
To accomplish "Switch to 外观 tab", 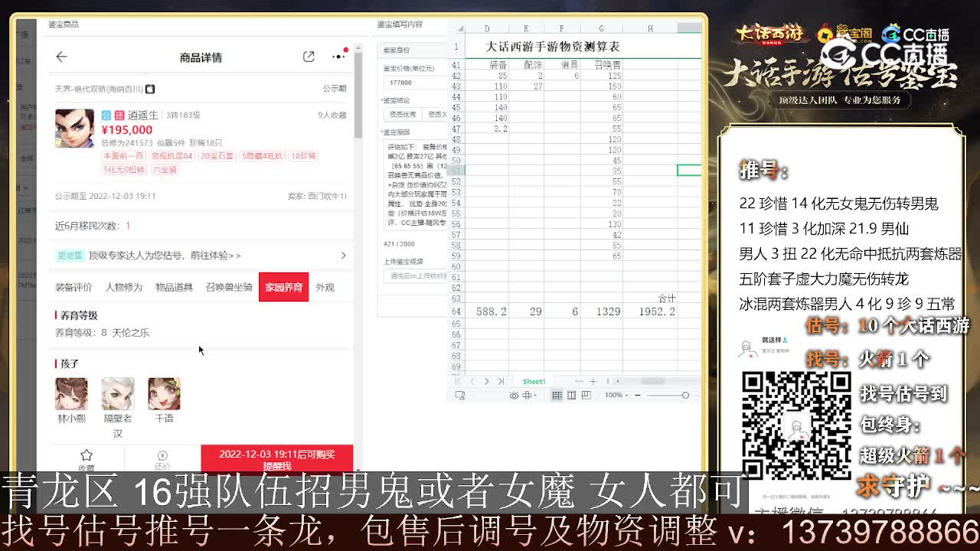I will point(325,287).
